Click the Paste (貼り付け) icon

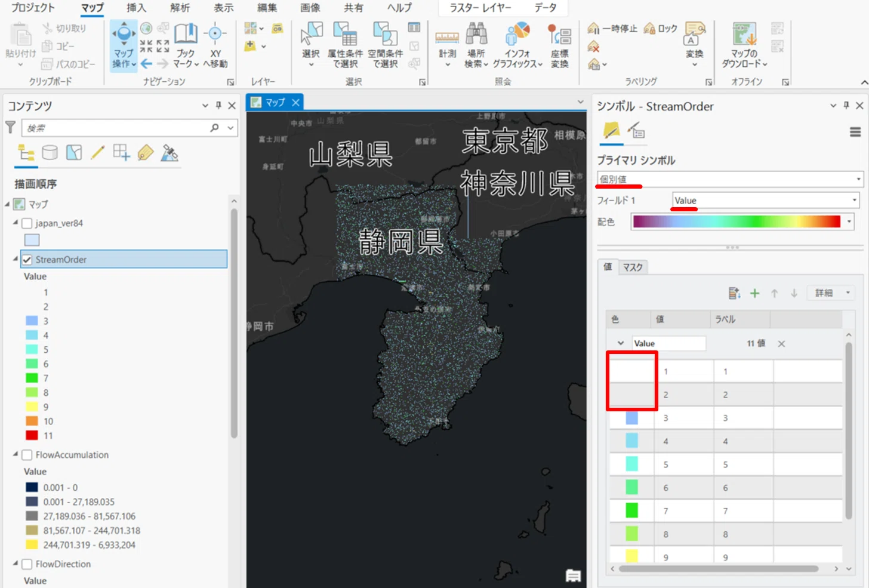pyautogui.click(x=21, y=35)
